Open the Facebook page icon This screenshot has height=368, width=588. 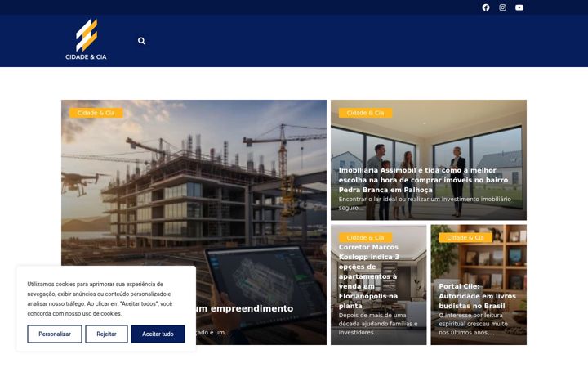486,7
